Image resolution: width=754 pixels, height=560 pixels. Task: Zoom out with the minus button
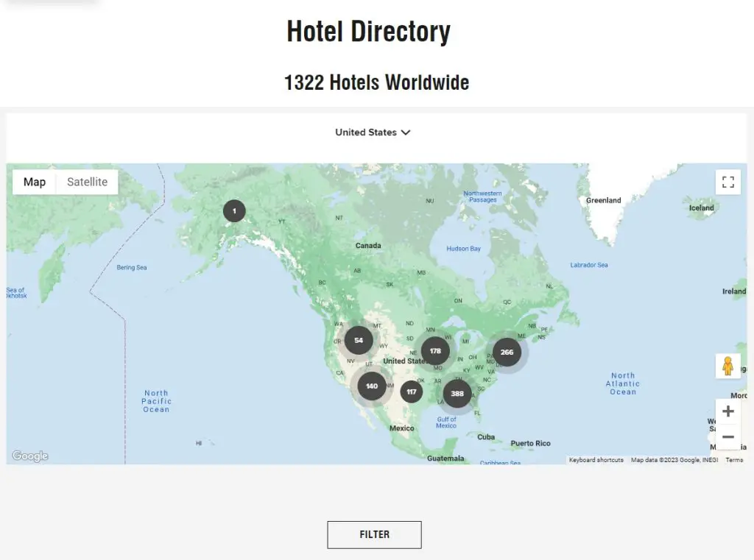tap(727, 437)
